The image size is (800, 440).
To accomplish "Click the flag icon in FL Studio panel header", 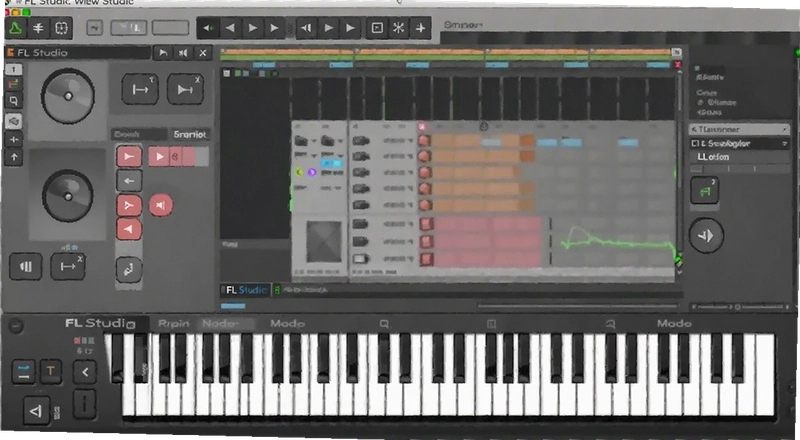I will click(163, 53).
